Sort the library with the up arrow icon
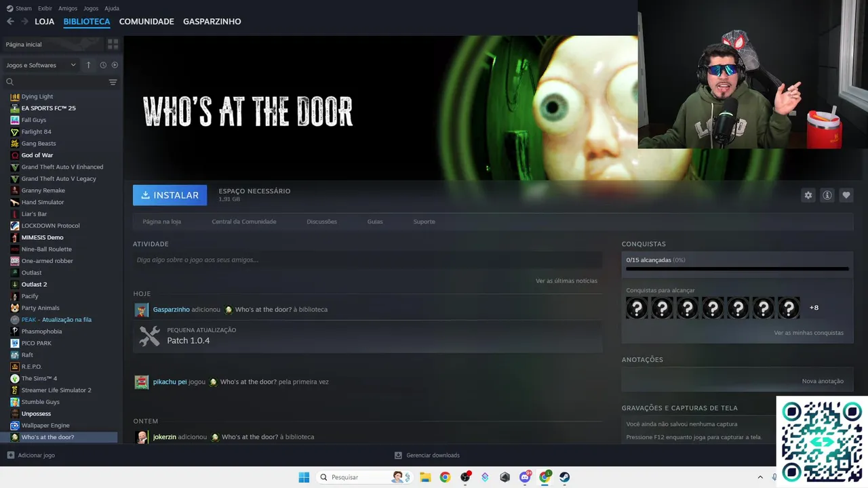 pos(88,65)
